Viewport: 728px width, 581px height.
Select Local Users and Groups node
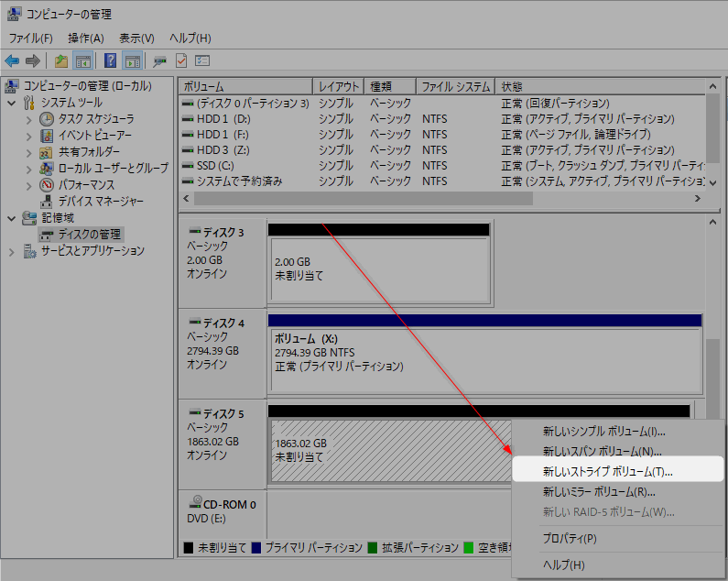coord(114,168)
